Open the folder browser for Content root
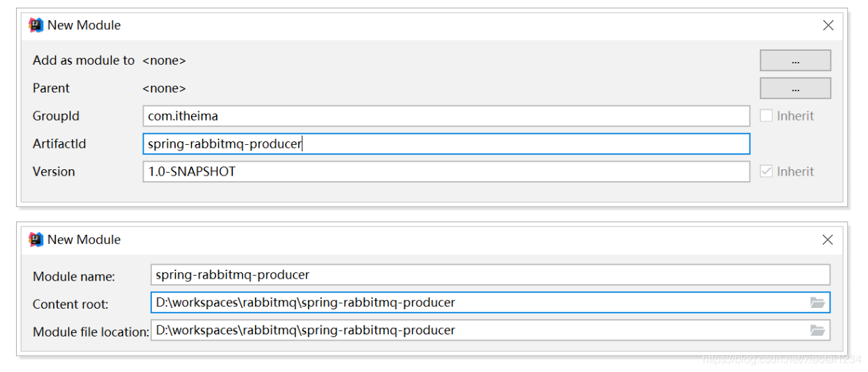This screenshot has width=868, height=372. [x=817, y=302]
